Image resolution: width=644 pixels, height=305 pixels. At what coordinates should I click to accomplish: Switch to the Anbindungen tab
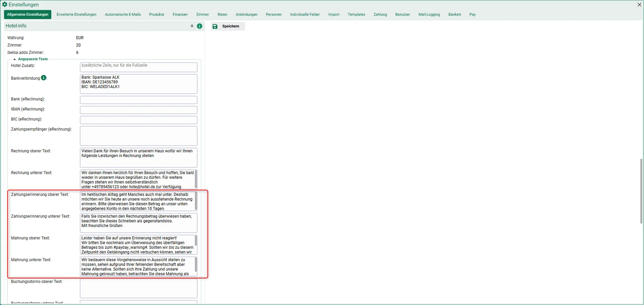(246, 14)
